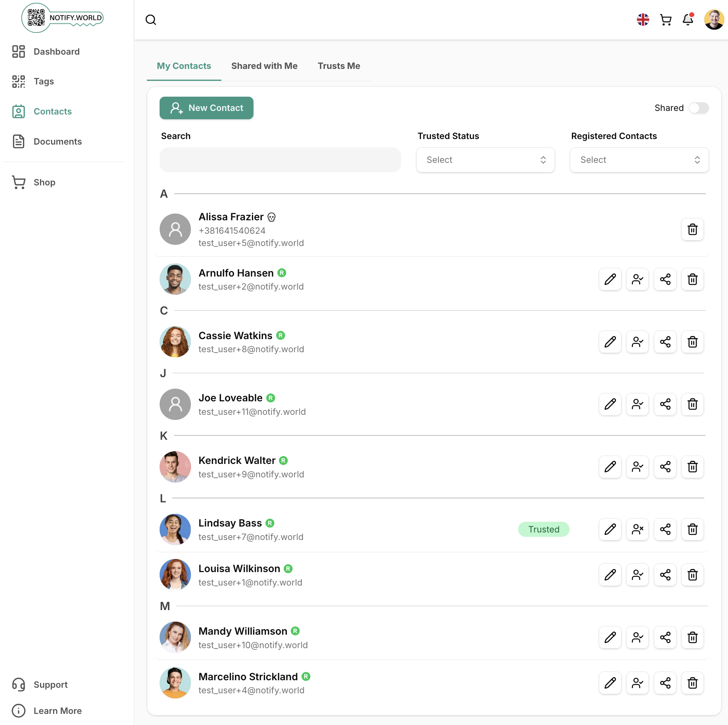
Task: Click the New Contact button
Action: pos(206,108)
